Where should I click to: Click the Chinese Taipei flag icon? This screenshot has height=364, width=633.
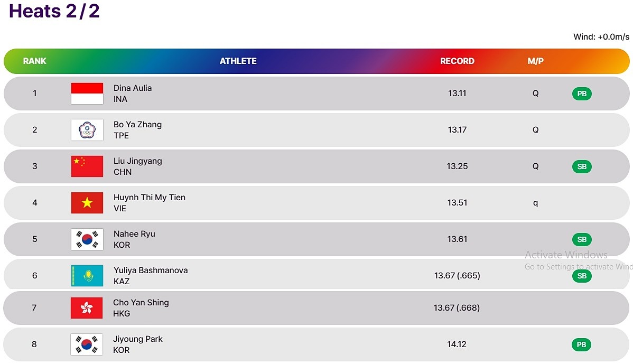click(x=87, y=130)
